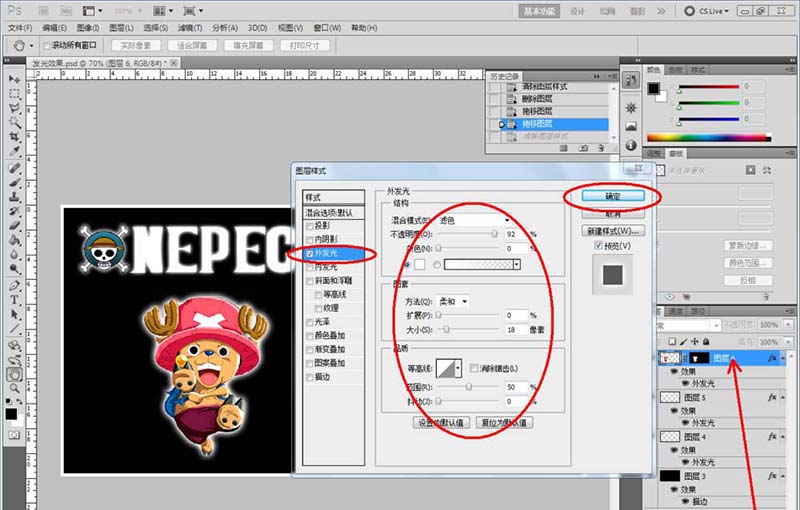800x510 pixels.
Task: Click the white glow color swatch
Action: (419, 265)
